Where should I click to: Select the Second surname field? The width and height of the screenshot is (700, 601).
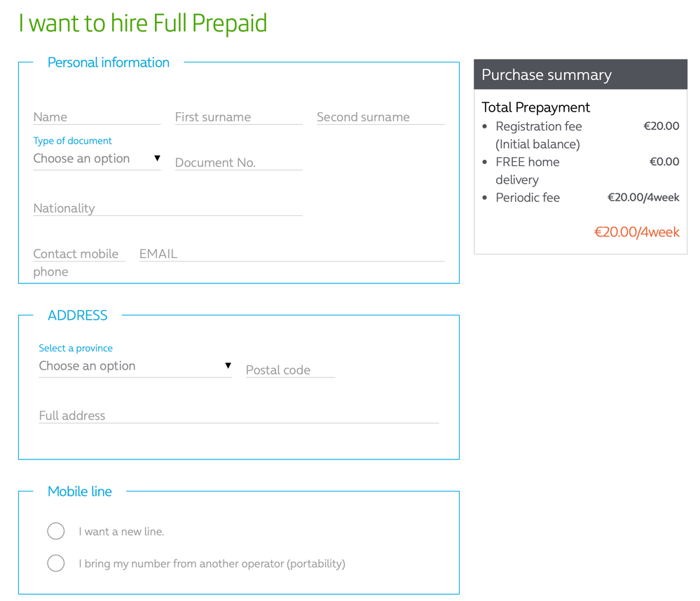[x=380, y=117]
